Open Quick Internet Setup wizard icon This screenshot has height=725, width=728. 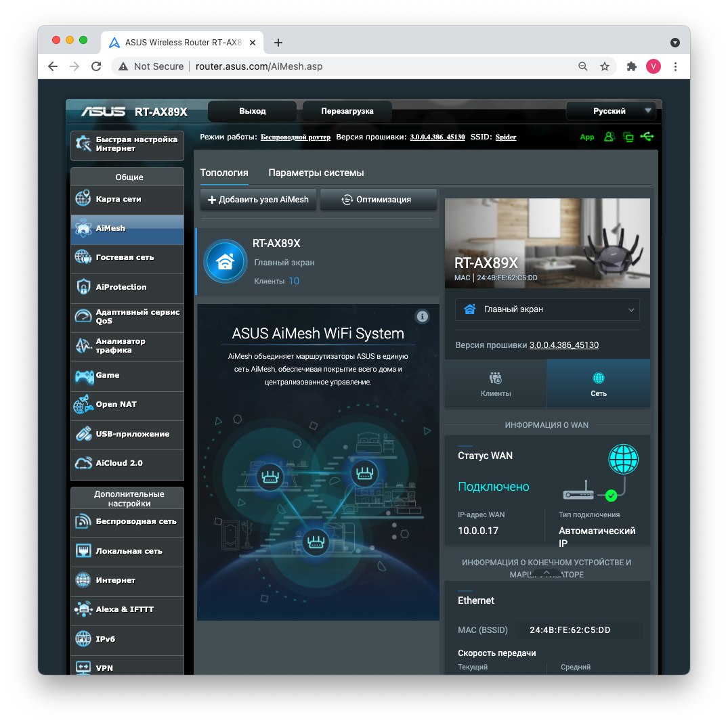tap(83, 144)
